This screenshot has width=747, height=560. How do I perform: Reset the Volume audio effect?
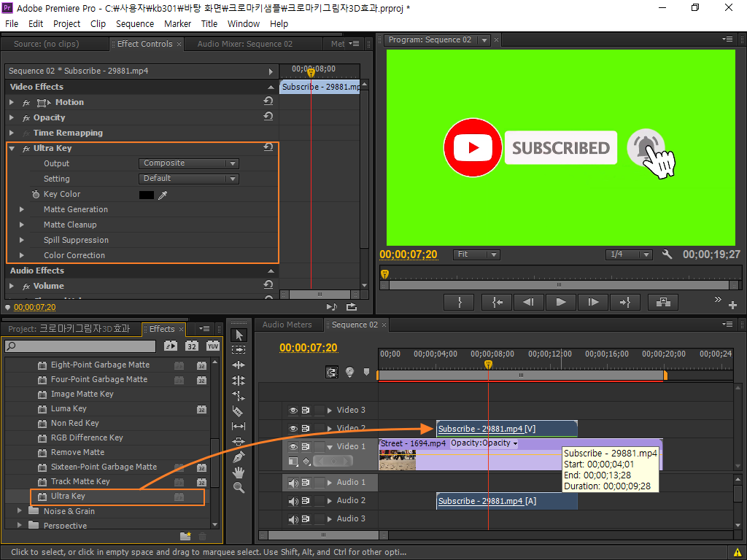click(268, 285)
